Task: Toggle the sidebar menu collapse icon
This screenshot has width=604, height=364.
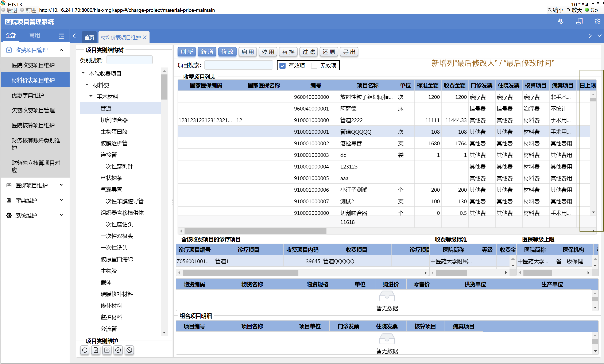Action: (x=61, y=36)
